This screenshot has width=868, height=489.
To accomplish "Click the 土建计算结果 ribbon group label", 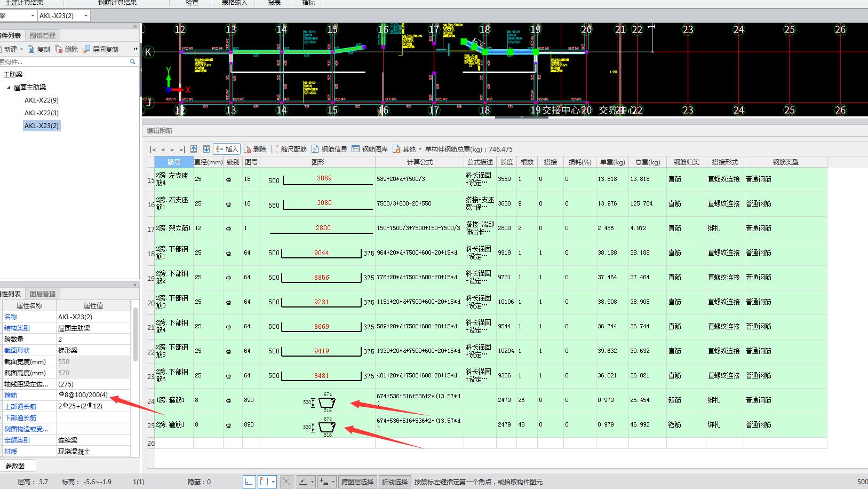I will click(23, 3).
